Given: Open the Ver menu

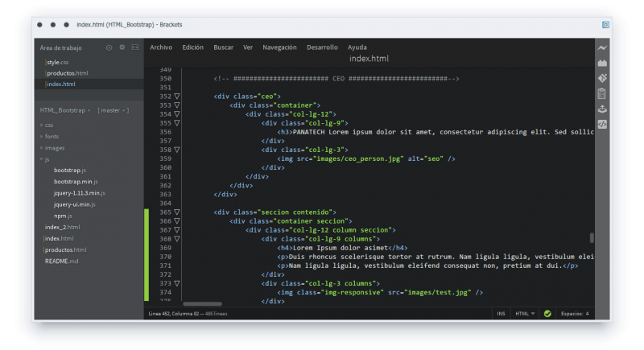Looking at the screenshot, I should [x=248, y=47].
